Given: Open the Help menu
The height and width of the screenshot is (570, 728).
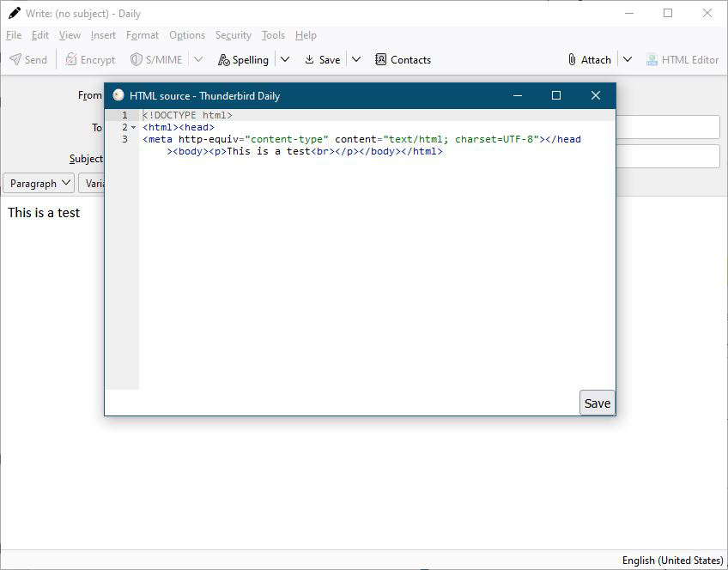Looking at the screenshot, I should tap(306, 35).
